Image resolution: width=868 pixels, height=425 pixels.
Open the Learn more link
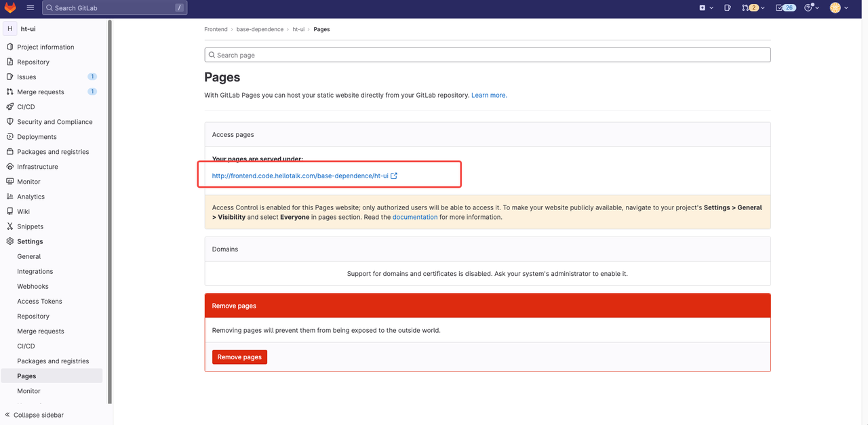click(489, 96)
